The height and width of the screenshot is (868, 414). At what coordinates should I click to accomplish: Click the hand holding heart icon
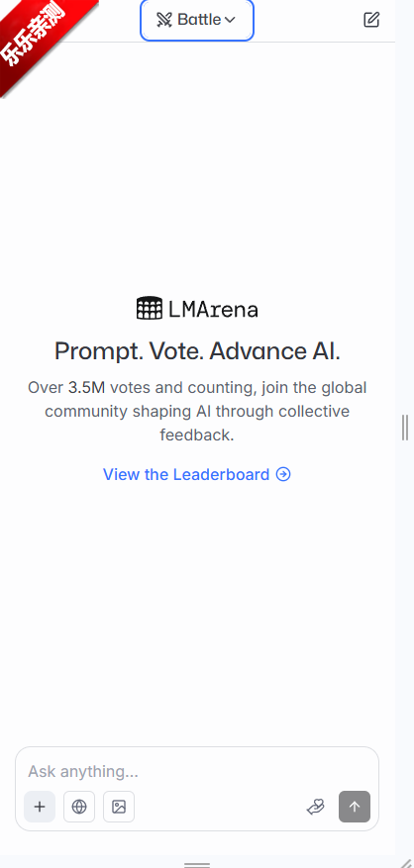315,807
